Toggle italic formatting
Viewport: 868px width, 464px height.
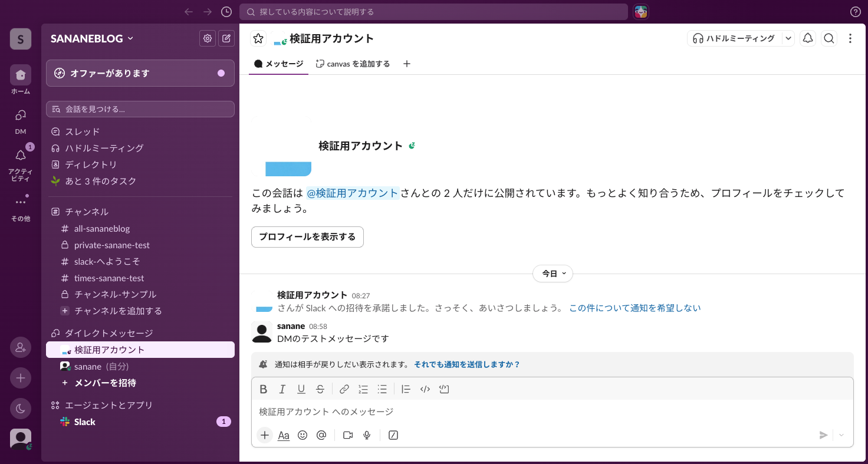click(x=282, y=389)
